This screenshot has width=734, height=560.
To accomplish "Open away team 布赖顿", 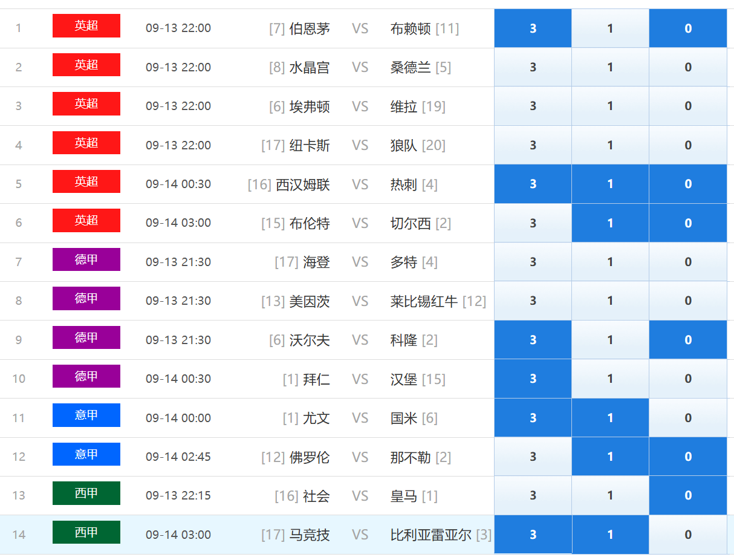I will click(411, 28).
